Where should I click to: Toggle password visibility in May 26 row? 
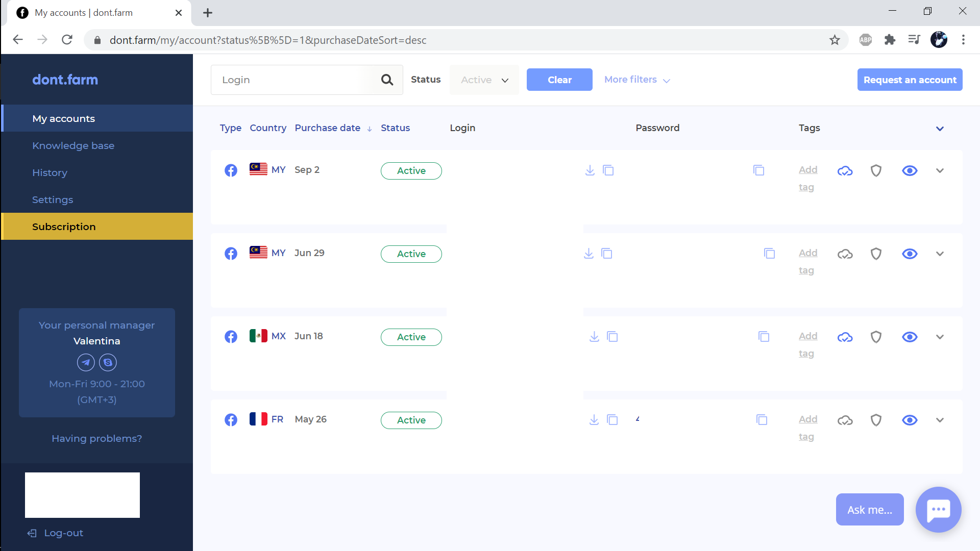pos(910,420)
